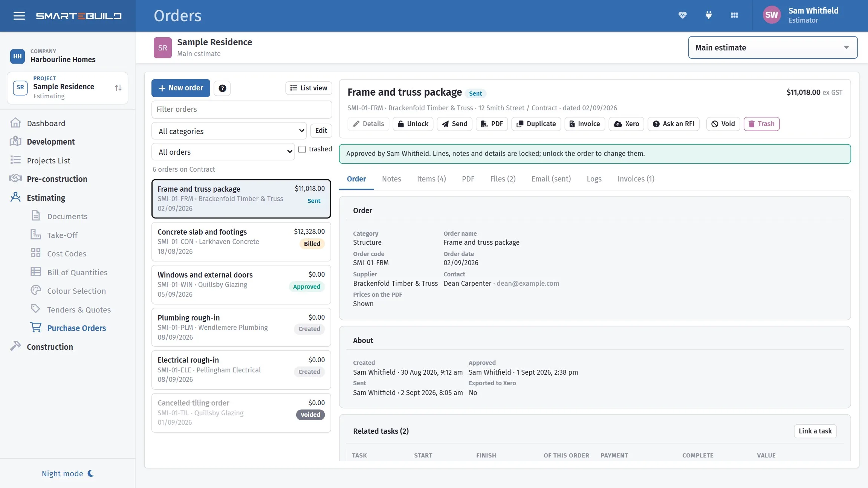Image resolution: width=868 pixels, height=488 pixels.
Task: Switch to the Notes tab
Action: coord(391,179)
